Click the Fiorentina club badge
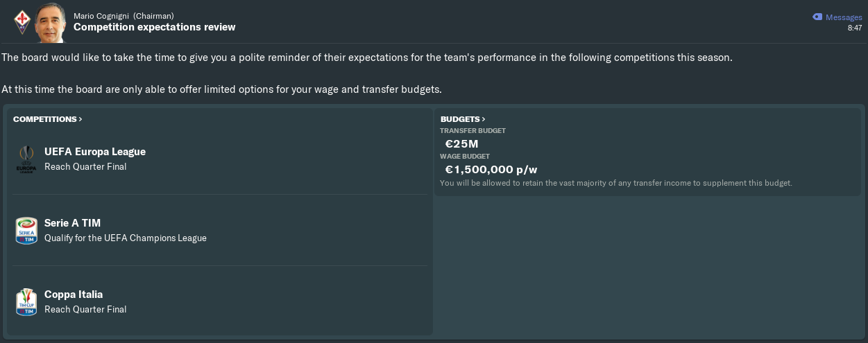The image size is (868, 343). point(22,22)
